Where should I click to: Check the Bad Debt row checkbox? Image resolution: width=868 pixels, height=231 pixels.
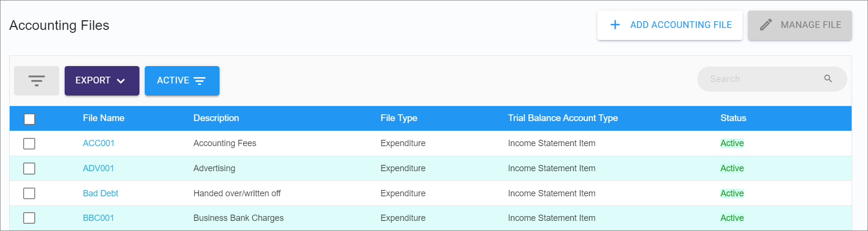[29, 193]
